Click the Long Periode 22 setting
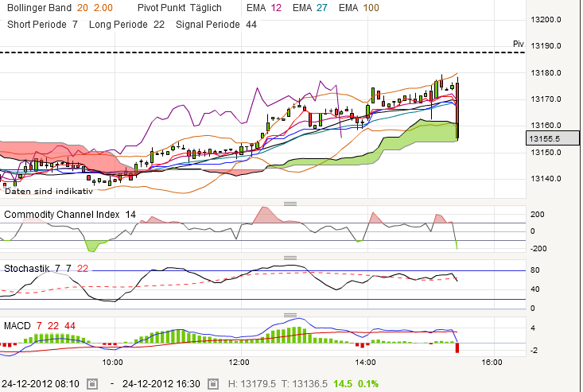Viewport: 583px width, 392px height. click(x=126, y=25)
